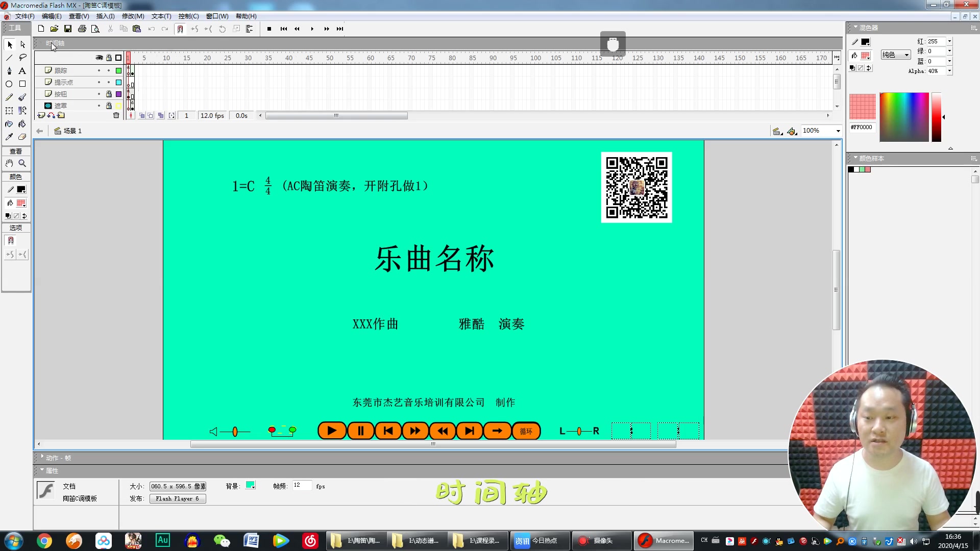Screen dimensions: 980x551
Task: Click Add Motion Guide icon
Action: pyautogui.click(x=51, y=116)
